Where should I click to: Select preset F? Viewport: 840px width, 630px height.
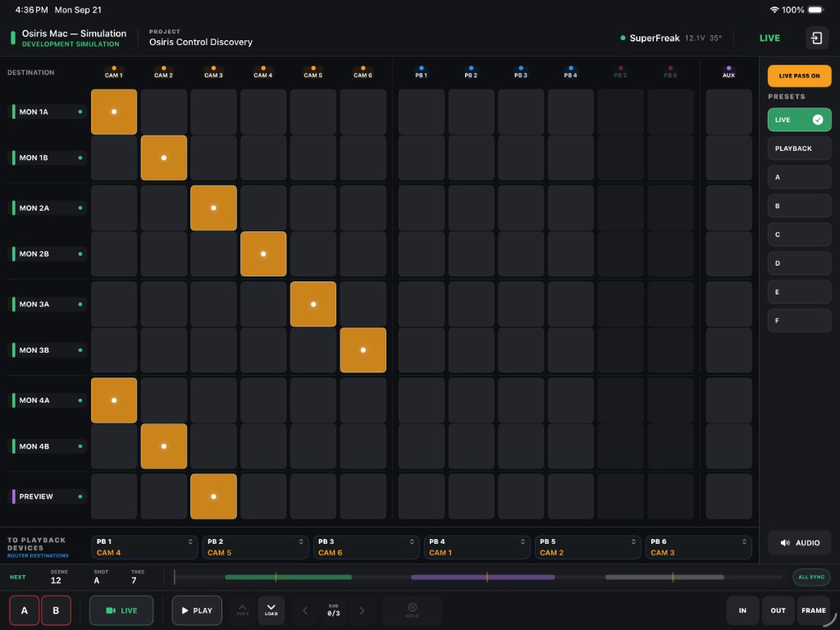[799, 321]
